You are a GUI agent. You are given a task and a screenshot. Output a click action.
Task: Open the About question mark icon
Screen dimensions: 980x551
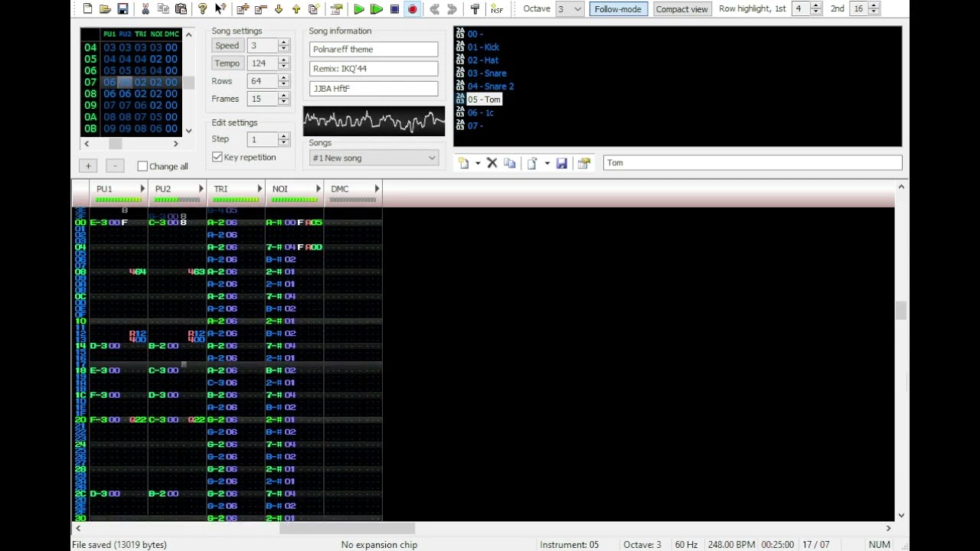click(x=202, y=9)
